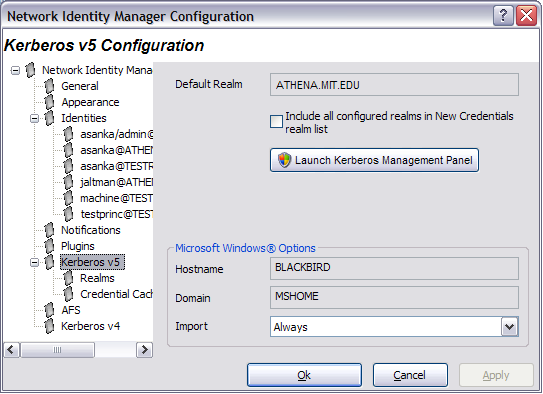Click the Default Realm field
543x394 pixels.
(x=394, y=84)
